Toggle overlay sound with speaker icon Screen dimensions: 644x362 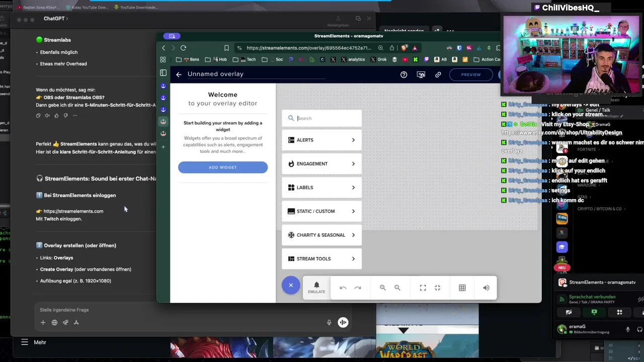coord(486,288)
